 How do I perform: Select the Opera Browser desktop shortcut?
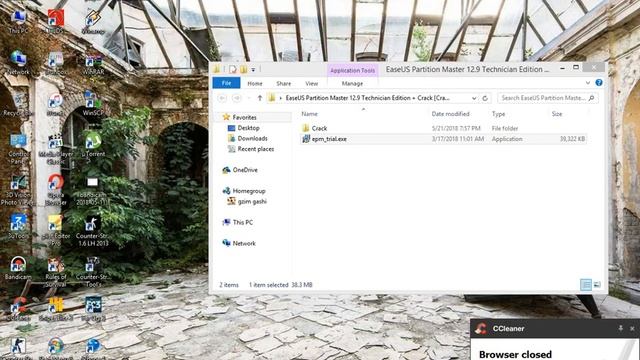click(x=56, y=190)
